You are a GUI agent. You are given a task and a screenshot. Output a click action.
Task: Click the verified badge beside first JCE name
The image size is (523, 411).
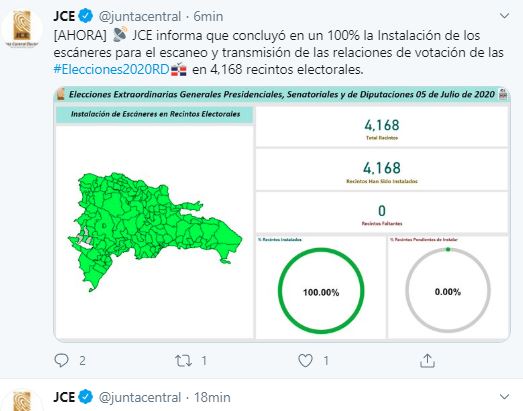(86, 16)
